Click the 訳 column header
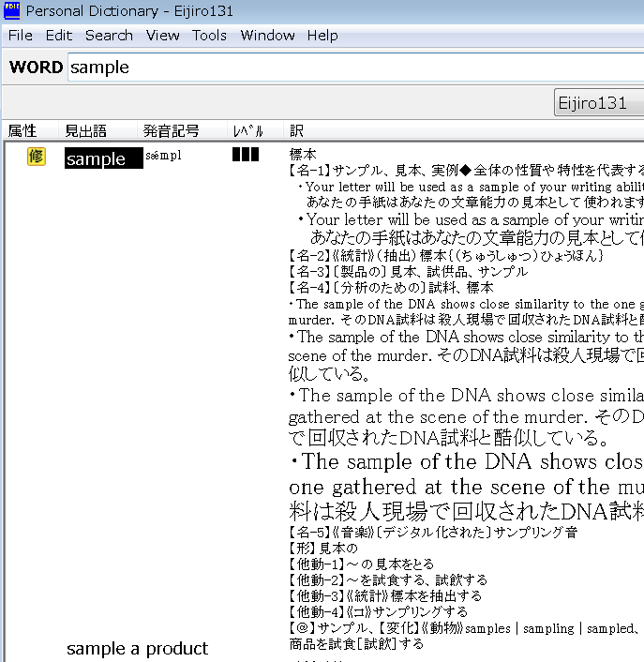 click(296, 131)
